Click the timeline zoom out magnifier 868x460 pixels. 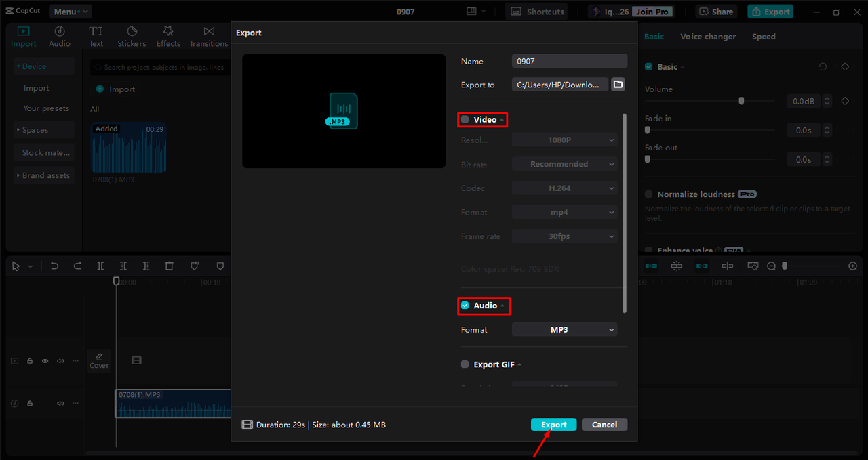click(x=771, y=266)
